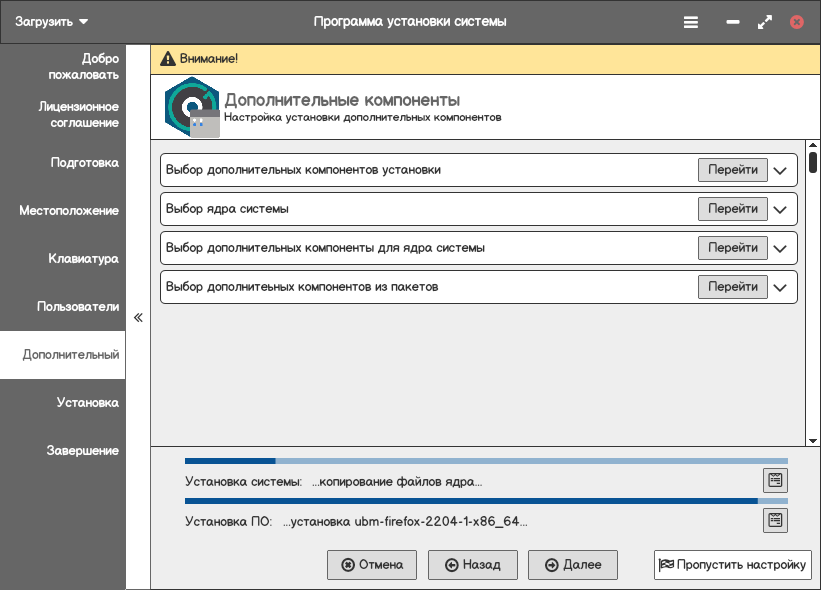Click the system installation progress bar
This screenshot has height=590, width=821.
click(486, 461)
